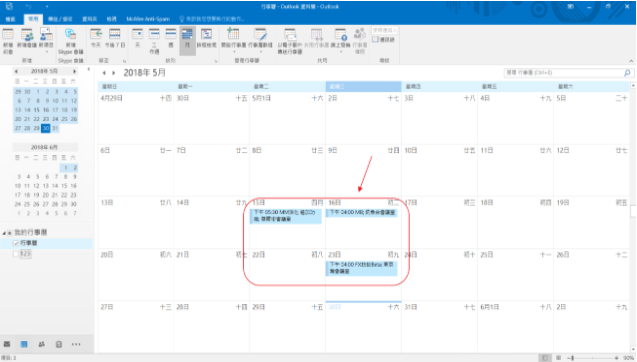Image resolution: width=637 pixels, height=362 pixels.
Task: Uncheck the 行事曆 calendar checkbox
Action: click(16, 243)
